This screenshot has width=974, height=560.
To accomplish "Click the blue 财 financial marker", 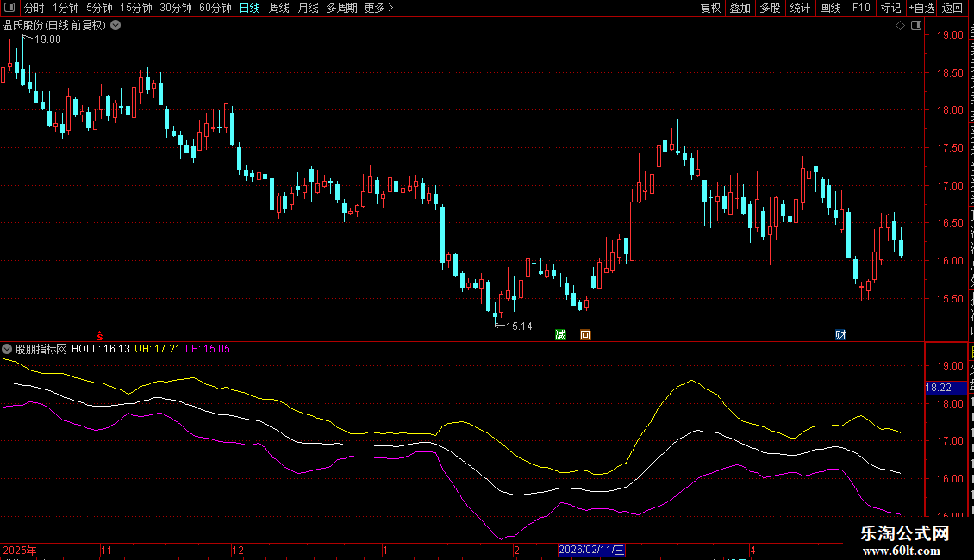I will pos(840,334).
